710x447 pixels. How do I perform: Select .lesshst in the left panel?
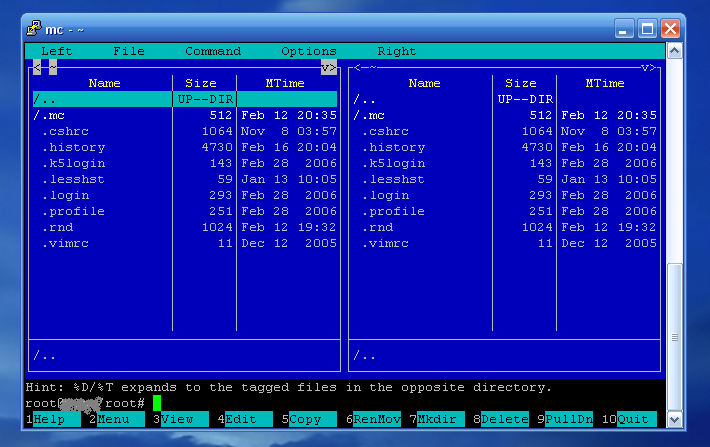coord(185,179)
